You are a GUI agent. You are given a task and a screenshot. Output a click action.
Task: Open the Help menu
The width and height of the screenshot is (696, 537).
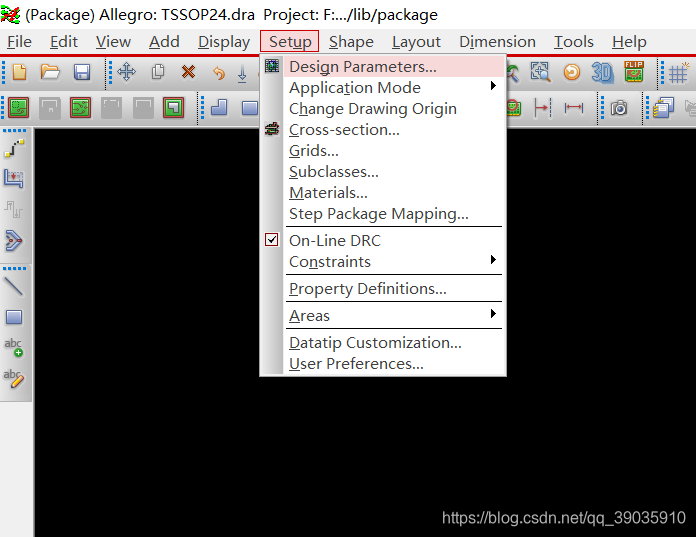[x=629, y=42]
